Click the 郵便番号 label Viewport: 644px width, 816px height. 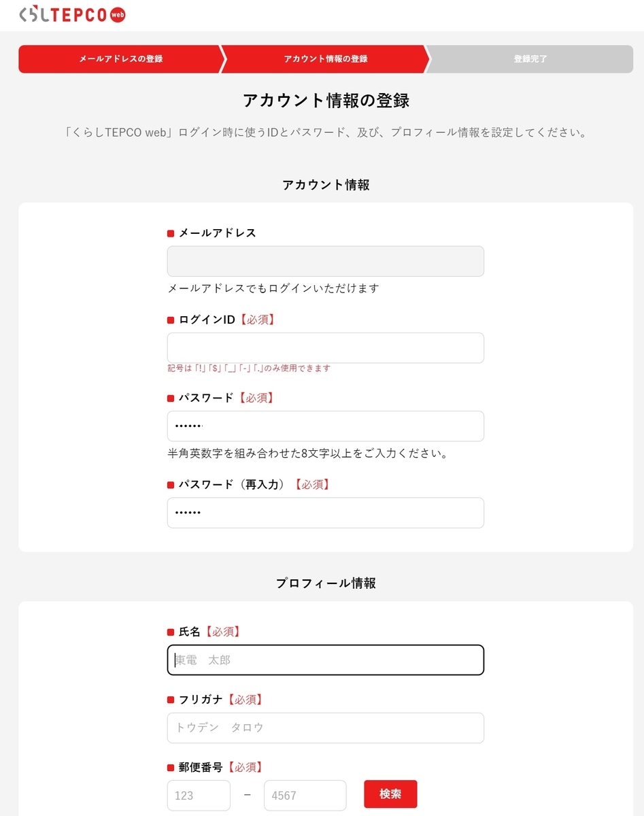pyautogui.click(x=200, y=767)
